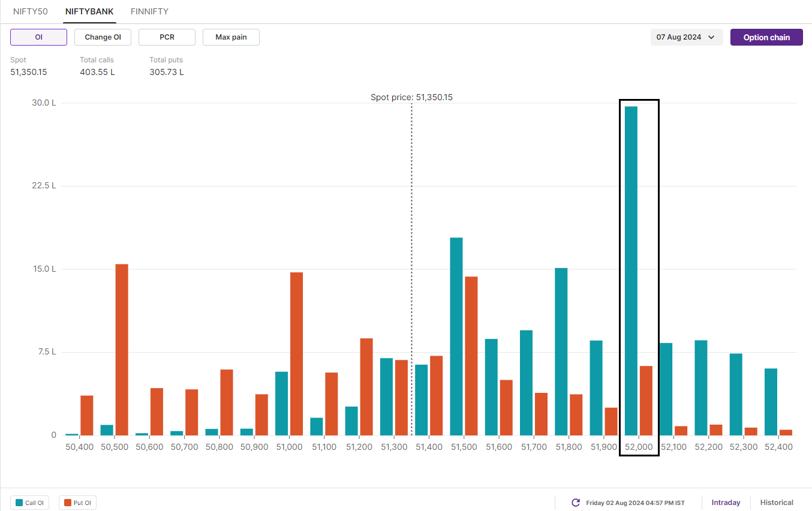Click the 51,000 put OI bar

[x=296, y=354]
